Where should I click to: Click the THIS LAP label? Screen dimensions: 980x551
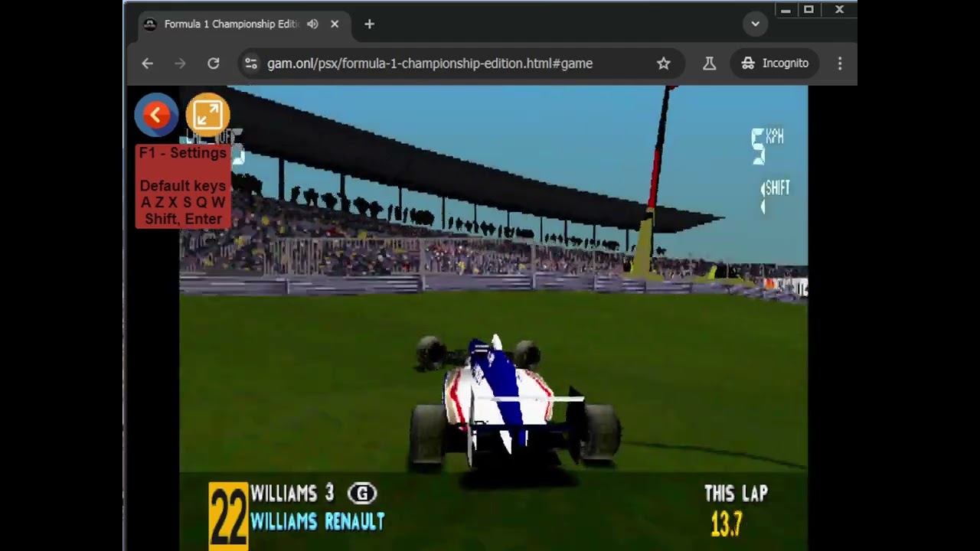[x=736, y=494]
